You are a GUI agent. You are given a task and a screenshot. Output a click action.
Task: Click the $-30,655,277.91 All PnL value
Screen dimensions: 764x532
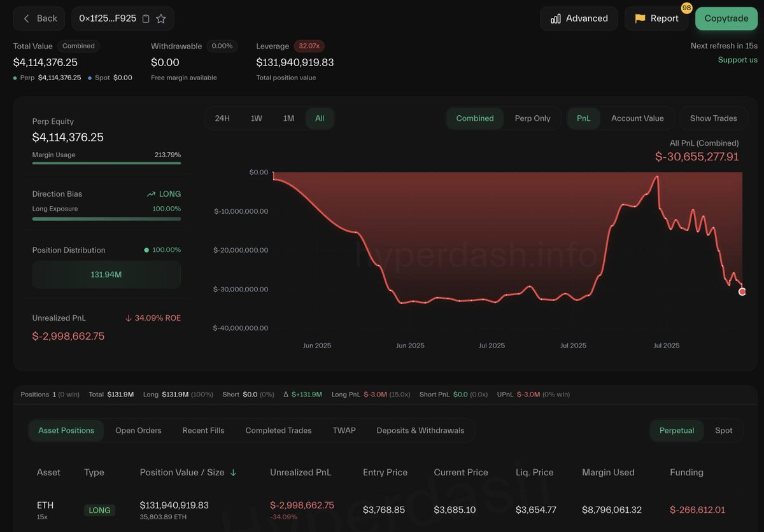click(x=697, y=157)
